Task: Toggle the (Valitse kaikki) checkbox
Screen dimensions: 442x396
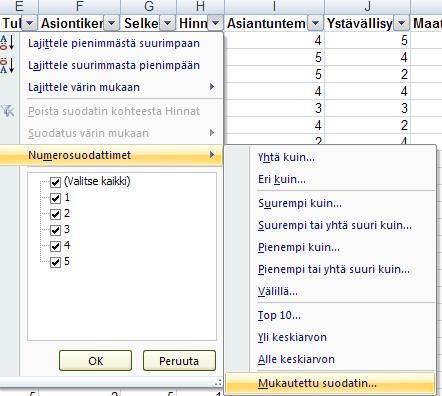Action: [55, 182]
